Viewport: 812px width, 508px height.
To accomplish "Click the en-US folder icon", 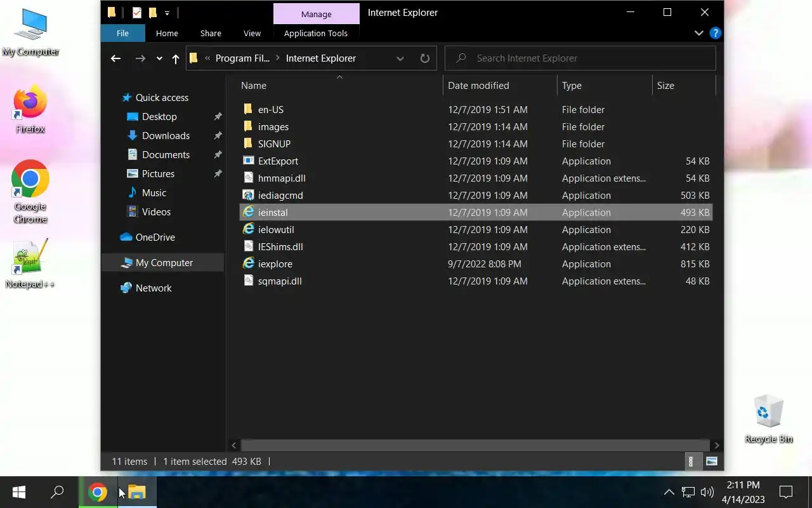I will pos(248,109).
